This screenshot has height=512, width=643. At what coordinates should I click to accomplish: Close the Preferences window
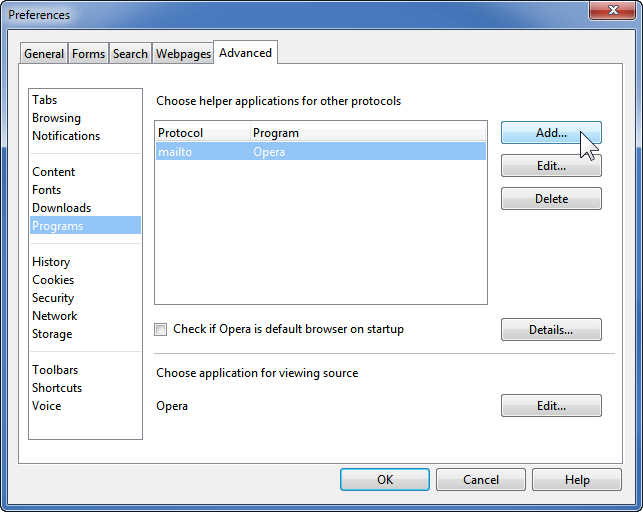point(613,10)
